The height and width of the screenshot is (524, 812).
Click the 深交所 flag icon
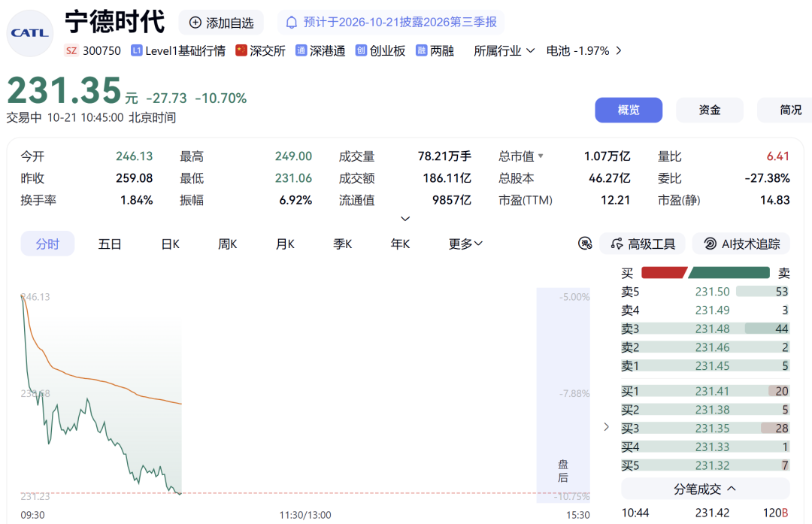[241, 50]
